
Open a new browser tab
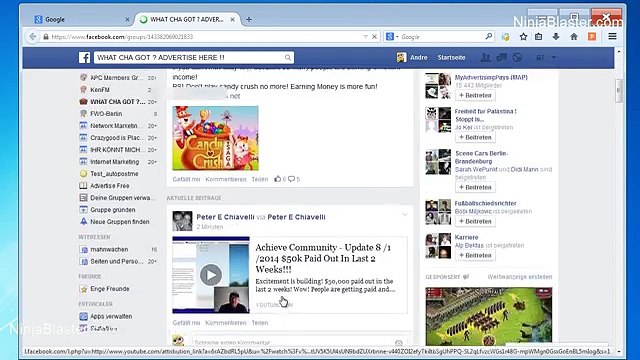point(249,19)
